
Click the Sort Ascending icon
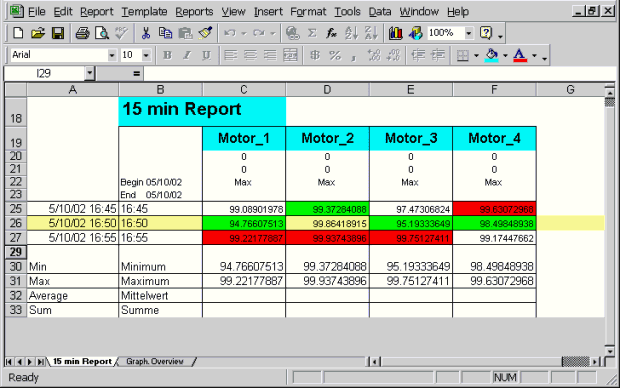point(351,33)
